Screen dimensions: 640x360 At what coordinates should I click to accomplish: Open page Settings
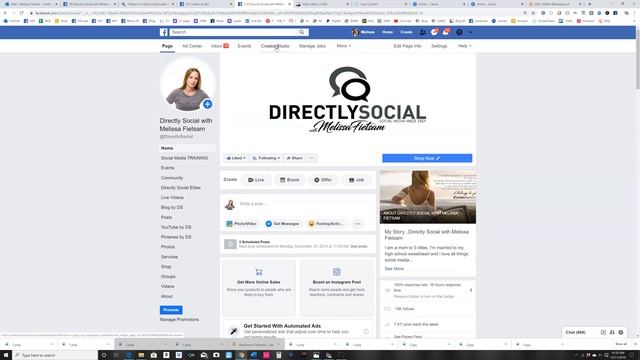(439, 46)
